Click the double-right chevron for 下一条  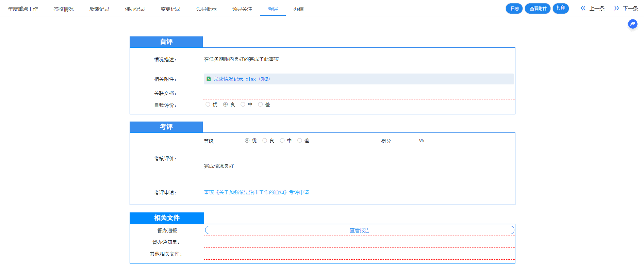[x=616, y=8]
